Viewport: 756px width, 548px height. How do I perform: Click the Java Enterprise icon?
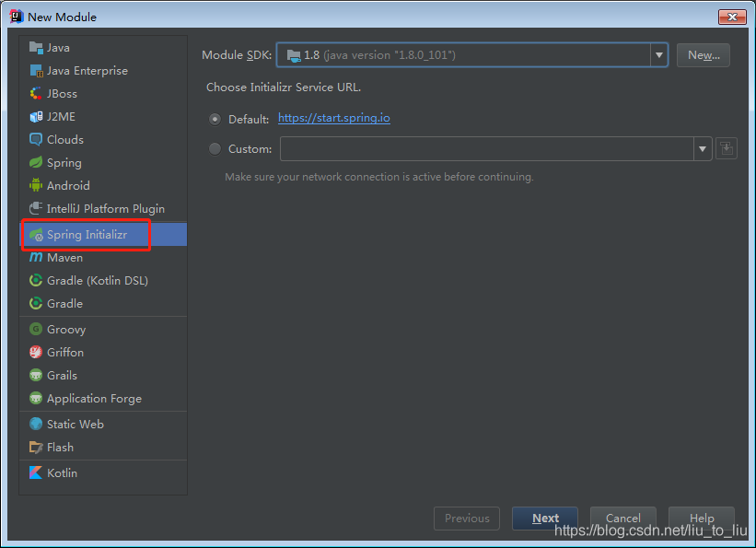click(36, 70)
